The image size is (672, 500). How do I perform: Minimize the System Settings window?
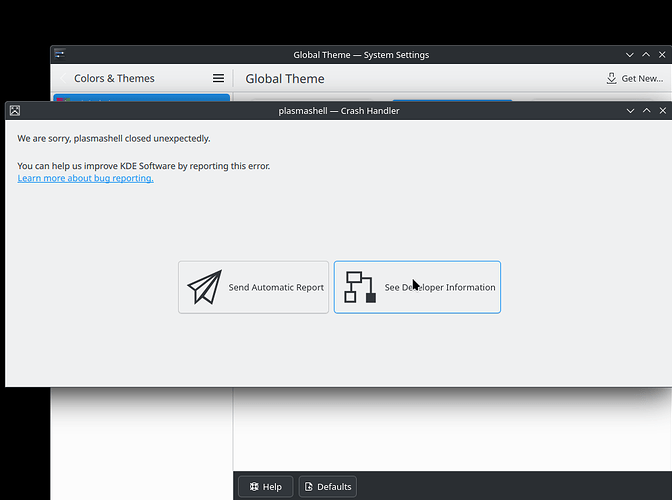[630, 54]
